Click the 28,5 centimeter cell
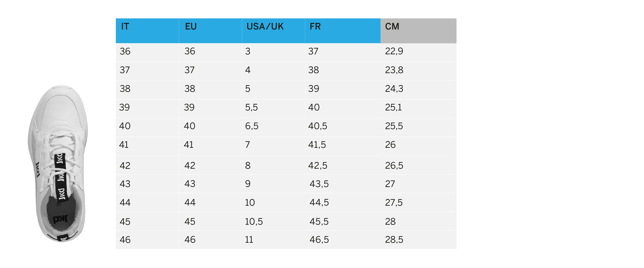 coord(394,240)
